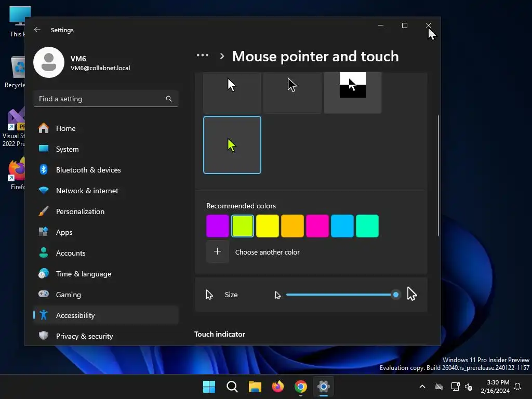Viewport: 532px width, 399px height.
Task: Choose the pink recommended color
Action: (x=317, y=226)
